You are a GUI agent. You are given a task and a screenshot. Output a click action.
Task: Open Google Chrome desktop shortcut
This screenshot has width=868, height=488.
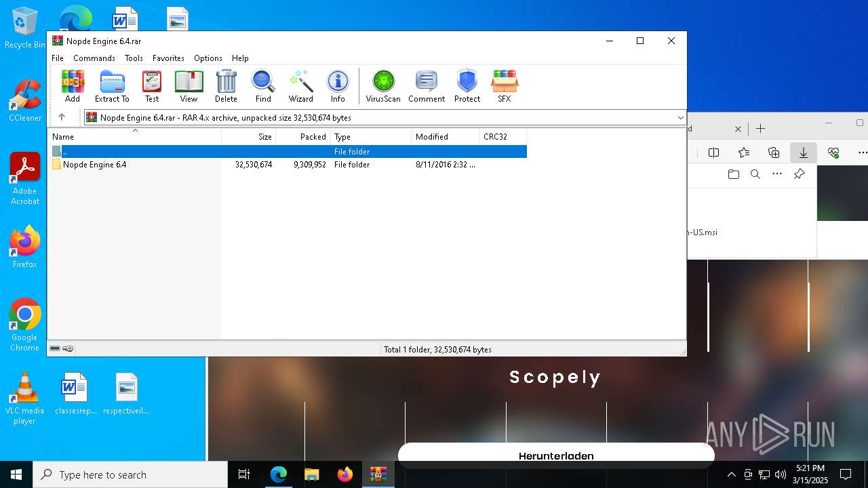[x=24, y=325]
